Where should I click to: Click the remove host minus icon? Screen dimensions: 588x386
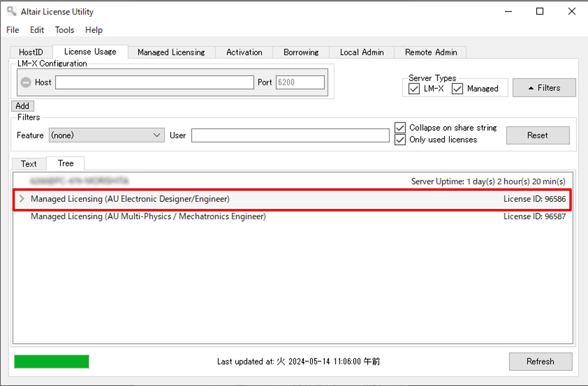(x=26, y=82)
